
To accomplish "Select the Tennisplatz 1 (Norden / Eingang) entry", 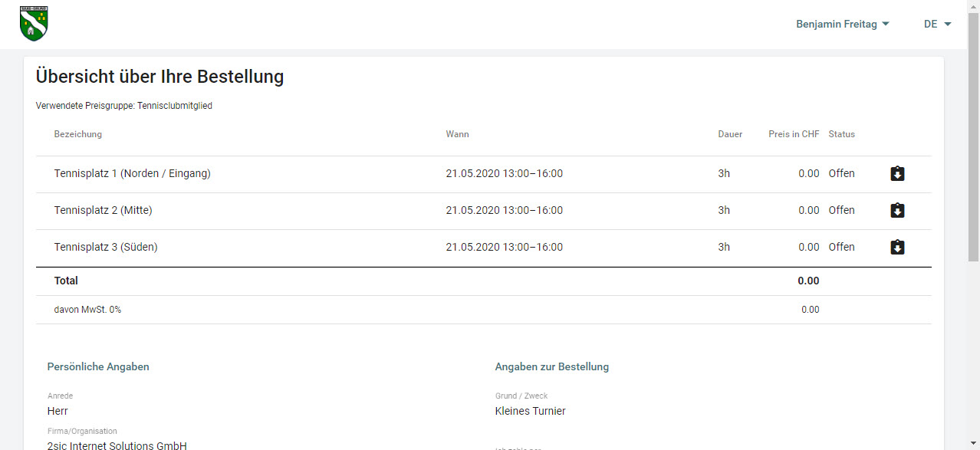I will (132, 174).
